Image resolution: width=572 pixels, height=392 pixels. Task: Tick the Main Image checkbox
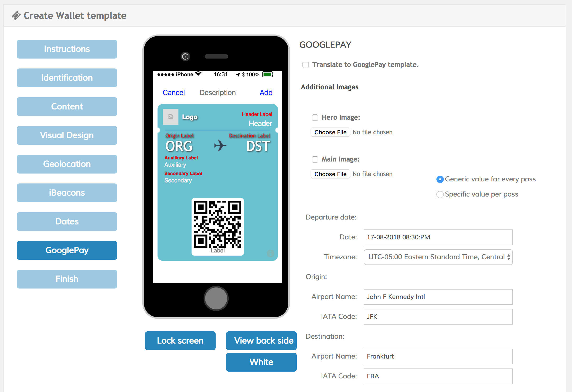[x=315, y=159]
